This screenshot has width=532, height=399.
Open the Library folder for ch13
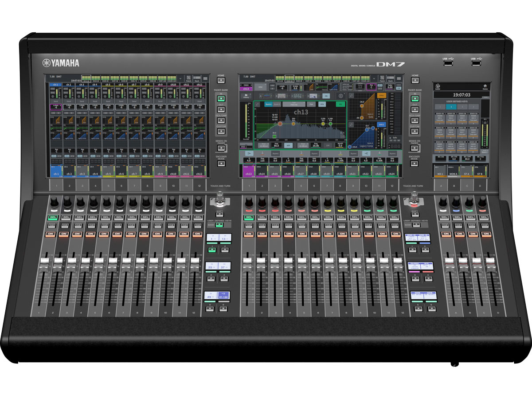[246, 96]
